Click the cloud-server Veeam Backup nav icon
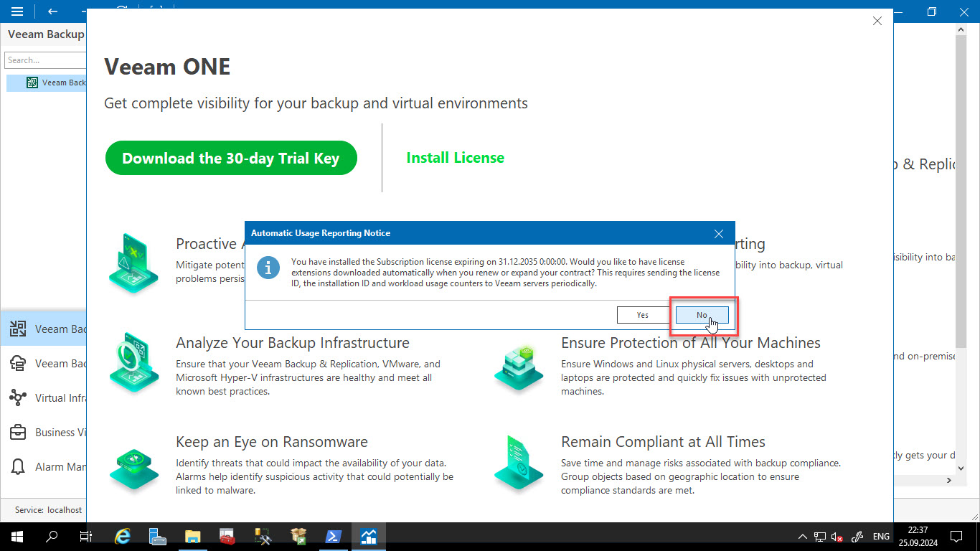Screen dimensions: 980x551 click(x=18, y=364)
